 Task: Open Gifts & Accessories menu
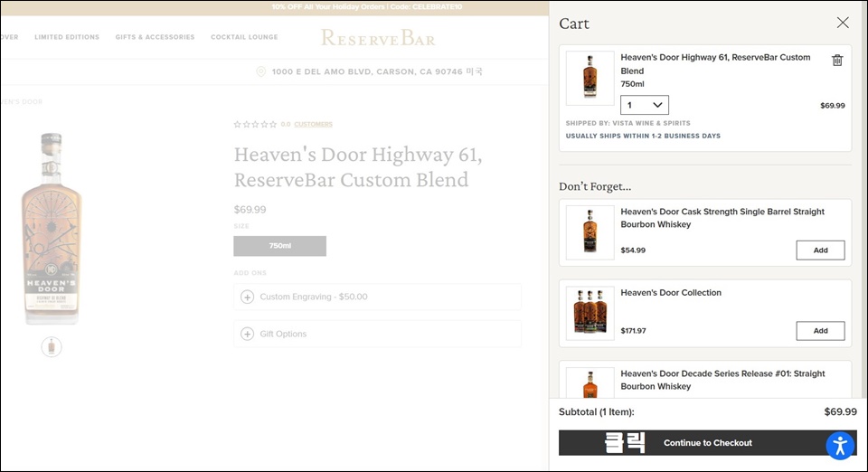tap(155, 37)
